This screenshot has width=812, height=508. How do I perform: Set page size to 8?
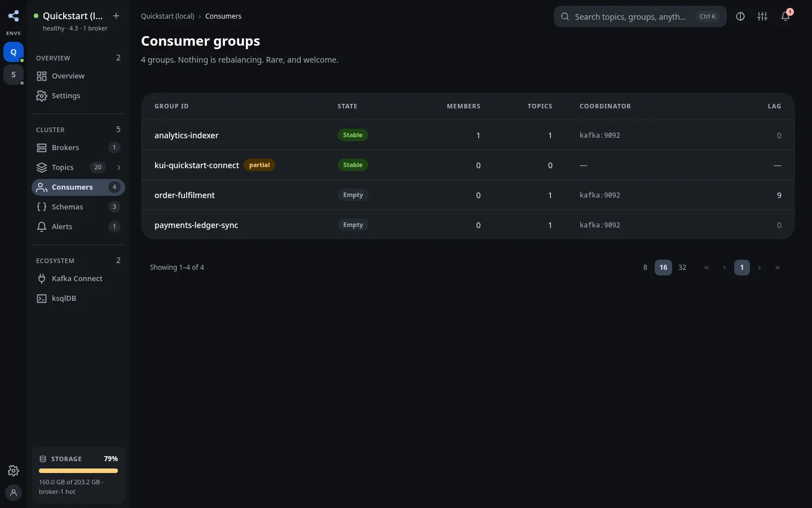tap(645, 268)
